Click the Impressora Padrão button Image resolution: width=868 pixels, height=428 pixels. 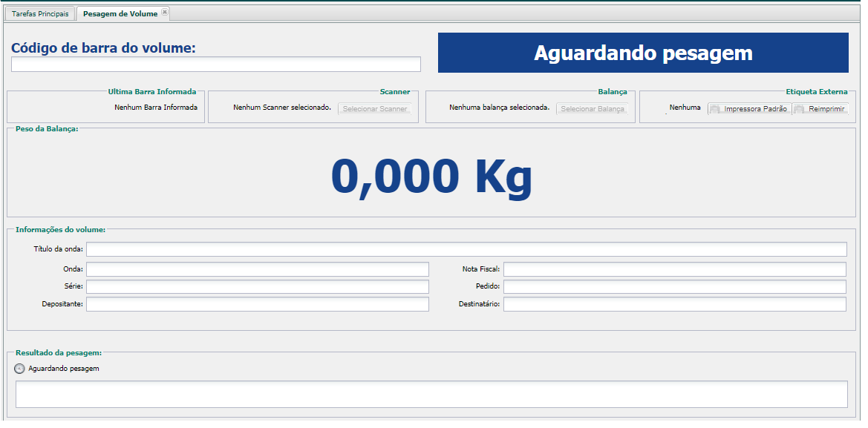coord(749,109)
